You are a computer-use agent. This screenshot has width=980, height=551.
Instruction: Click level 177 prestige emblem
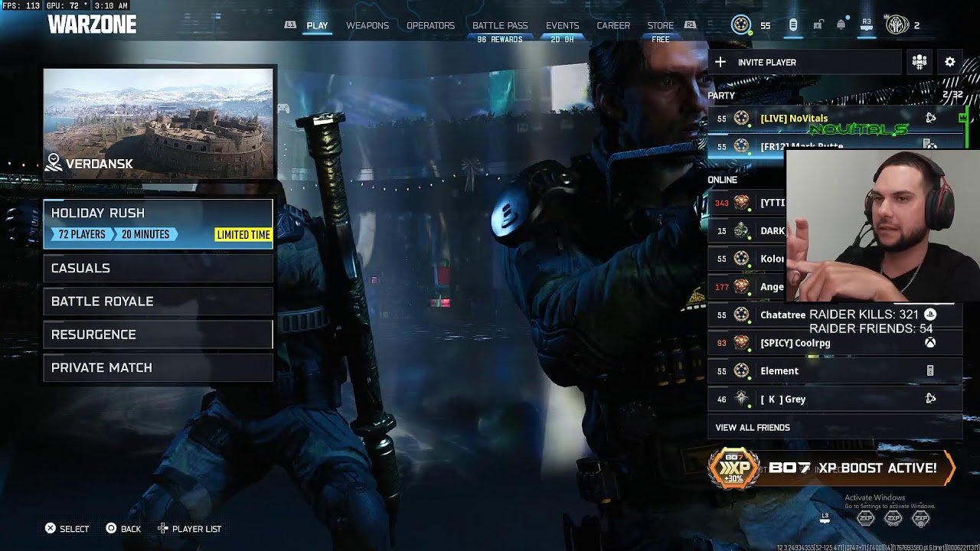pyautogui.click(x=741, y=287)
